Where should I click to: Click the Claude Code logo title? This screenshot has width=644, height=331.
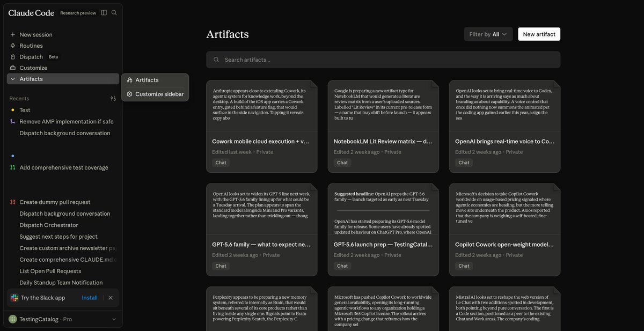tap(31, 12)
